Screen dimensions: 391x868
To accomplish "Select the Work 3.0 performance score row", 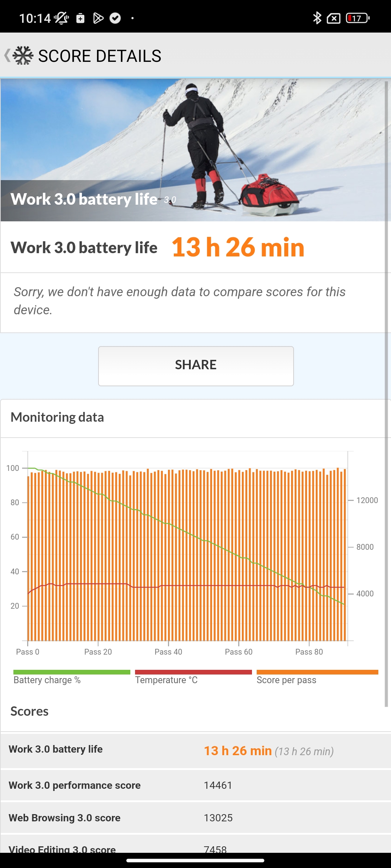I will coord(195,785).
